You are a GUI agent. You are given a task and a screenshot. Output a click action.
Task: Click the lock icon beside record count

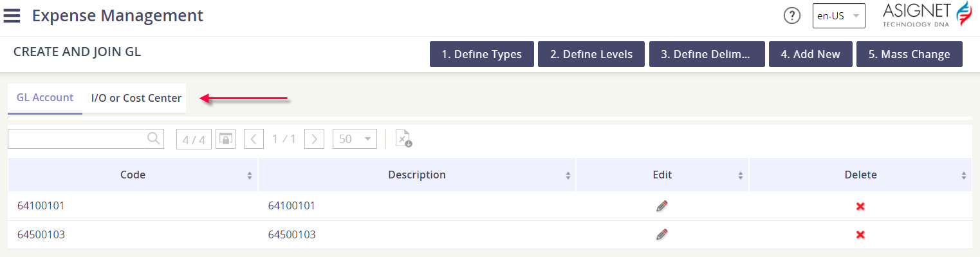click(x=225, y=139)
